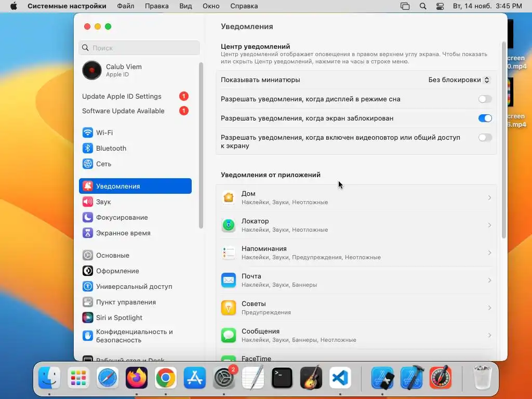Click the Calub Viem Apple ID avatar
This screenshot has height=399, width=532.
pyautogui.click(x=91, y=70)
